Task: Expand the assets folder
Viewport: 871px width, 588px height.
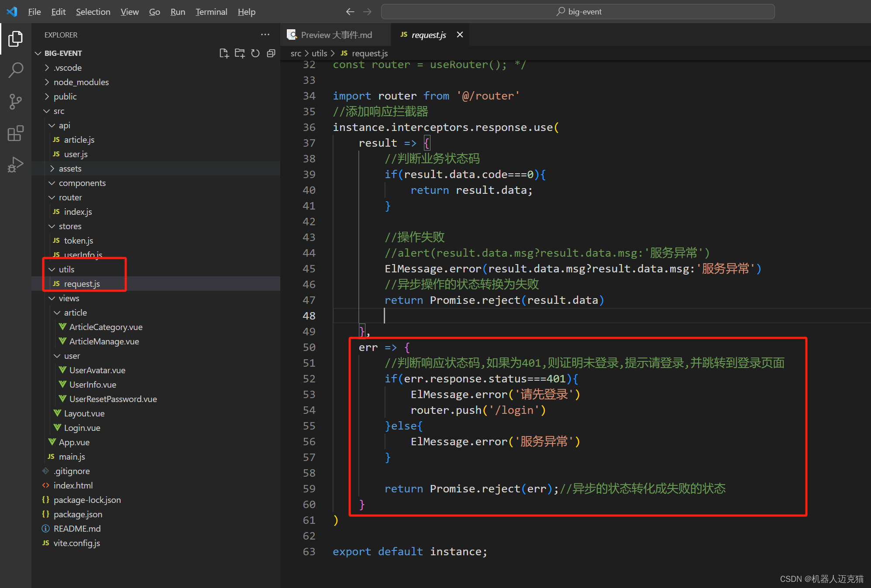Action: coord(52,168)
